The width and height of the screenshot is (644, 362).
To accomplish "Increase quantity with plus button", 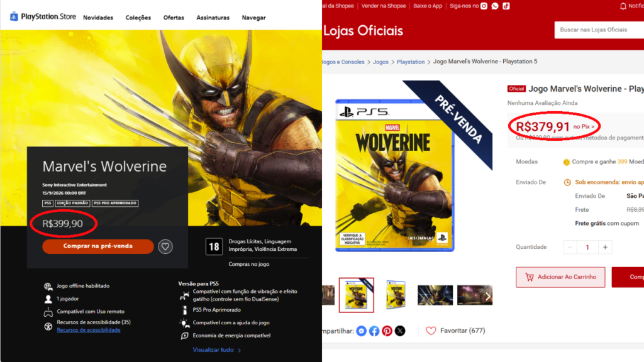I will tap(605, 248).
